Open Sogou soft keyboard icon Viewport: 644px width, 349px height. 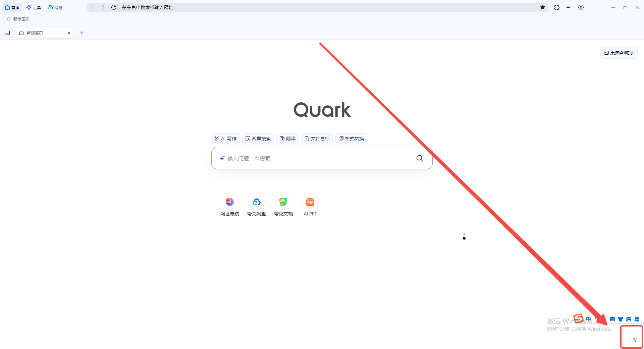[x=612, y=319]
